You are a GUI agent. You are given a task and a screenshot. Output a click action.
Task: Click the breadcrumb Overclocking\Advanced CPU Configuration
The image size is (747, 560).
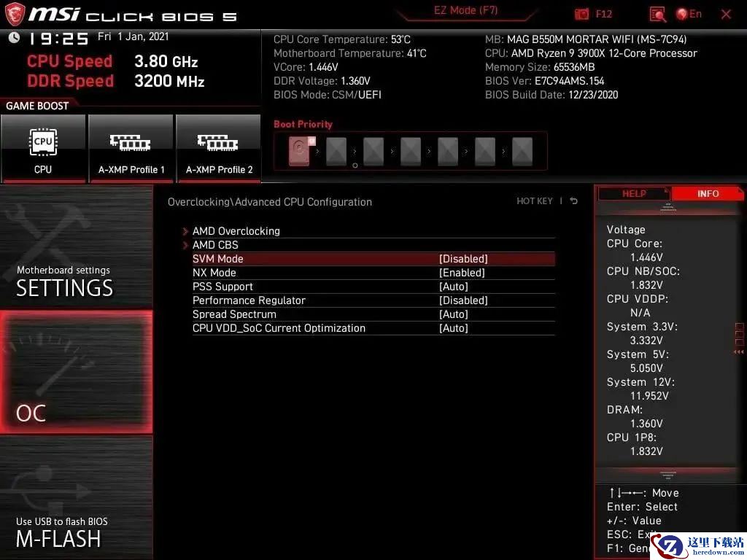coord(270,202)
